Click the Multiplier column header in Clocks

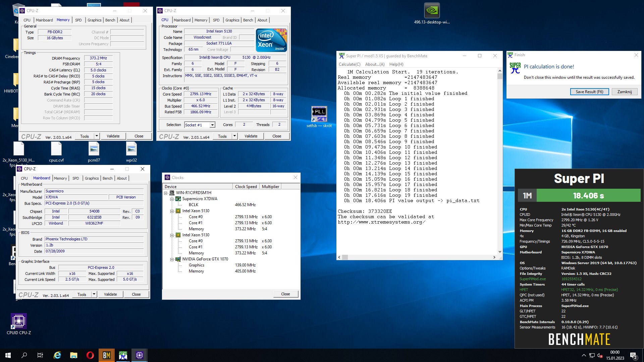click(x=270, y=187)
